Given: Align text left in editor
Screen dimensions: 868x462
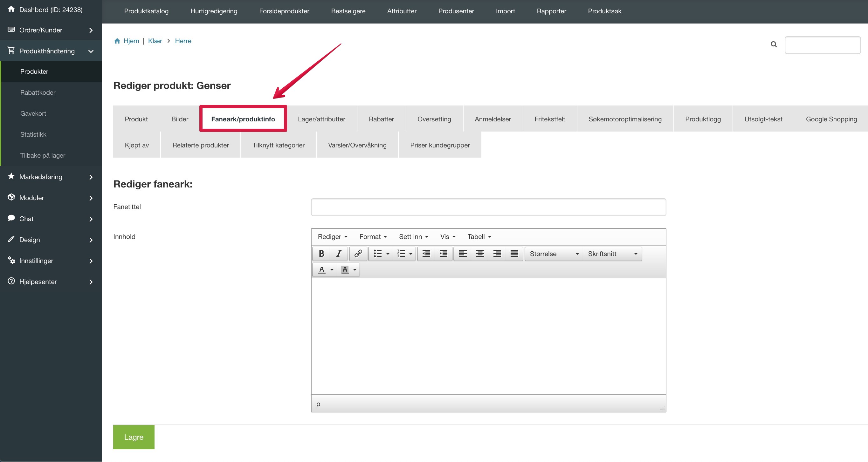Looking at the screenshot, I should pos(463,254).
